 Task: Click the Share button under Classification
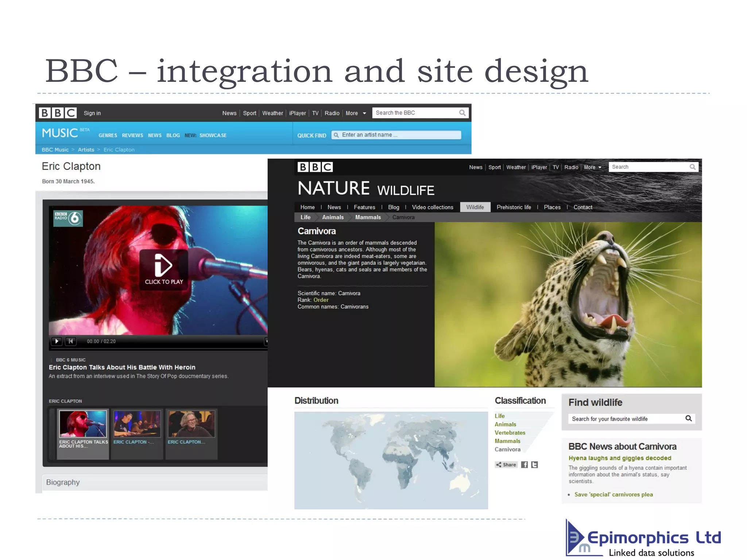506,464
